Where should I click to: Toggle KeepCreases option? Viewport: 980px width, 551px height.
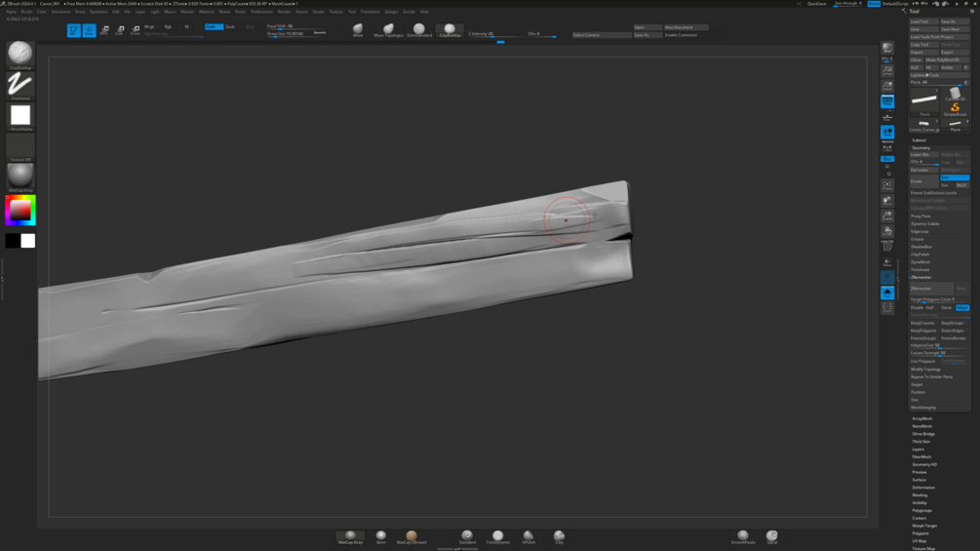coord(923,323)
